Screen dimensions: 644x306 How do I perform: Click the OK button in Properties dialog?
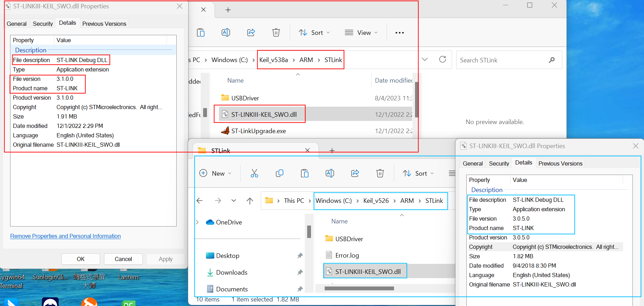click(x=81, y=259)
